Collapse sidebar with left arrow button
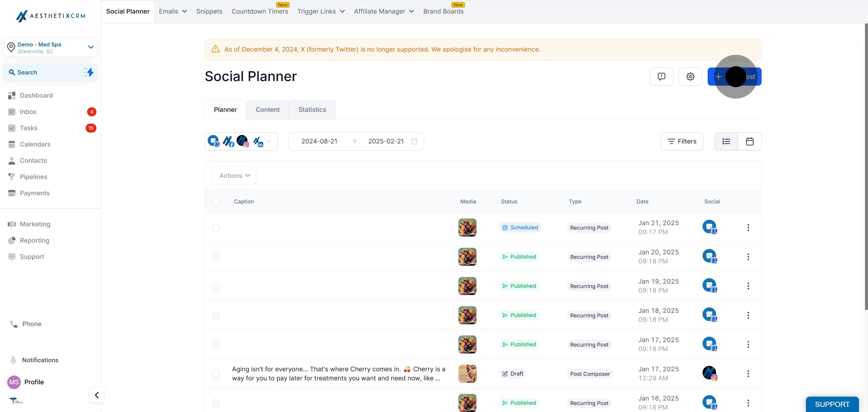The width and height of the screenshot is (868, 412). (97, 395)
